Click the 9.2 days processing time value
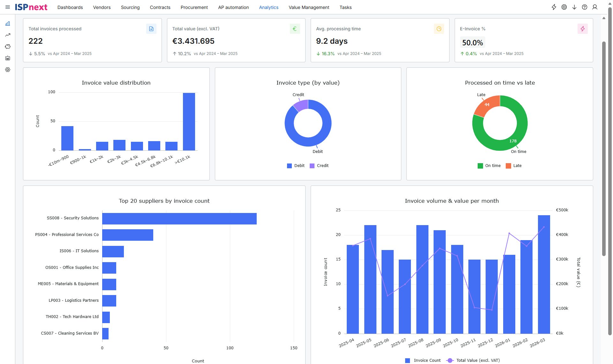This screenshot has width=613, height=364. point(332,41)
